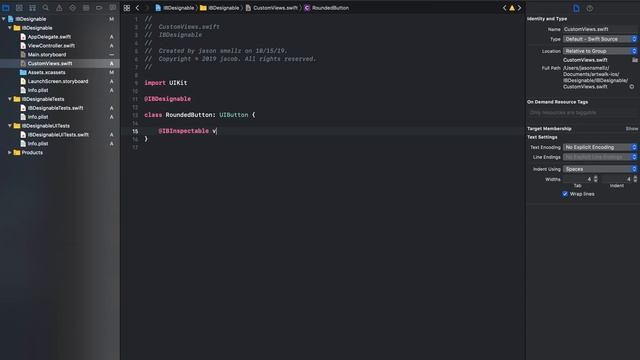The width and height of the screenshot is (640, 360).
Task: Choose file location folder icon
Action: tap(635, 60)
